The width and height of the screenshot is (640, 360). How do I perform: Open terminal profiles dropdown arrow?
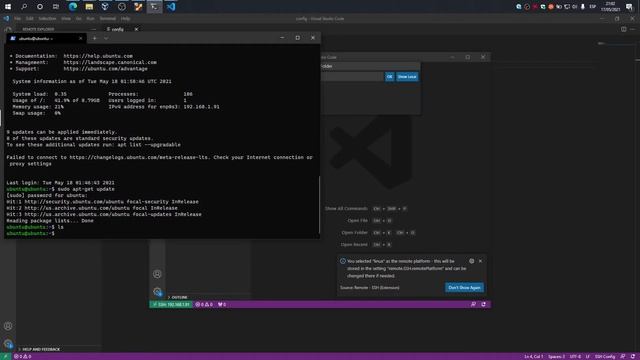pos(106,38)
